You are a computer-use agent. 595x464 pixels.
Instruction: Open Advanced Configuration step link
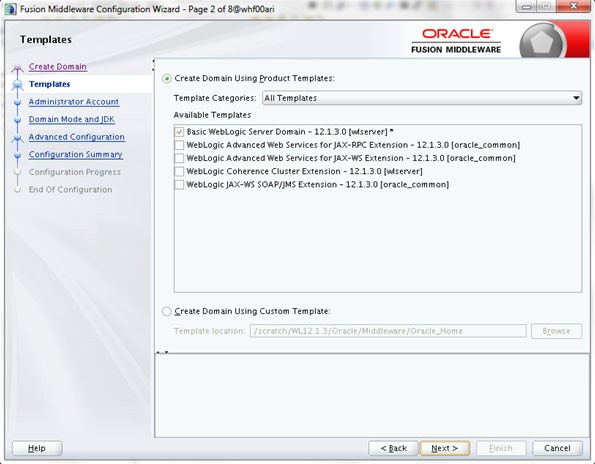(76, 137)
